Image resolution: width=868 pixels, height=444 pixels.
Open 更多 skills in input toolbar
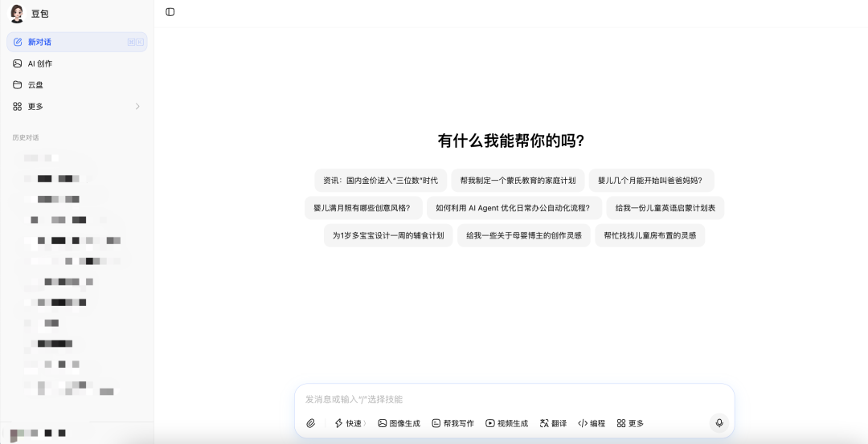[630, 424]
